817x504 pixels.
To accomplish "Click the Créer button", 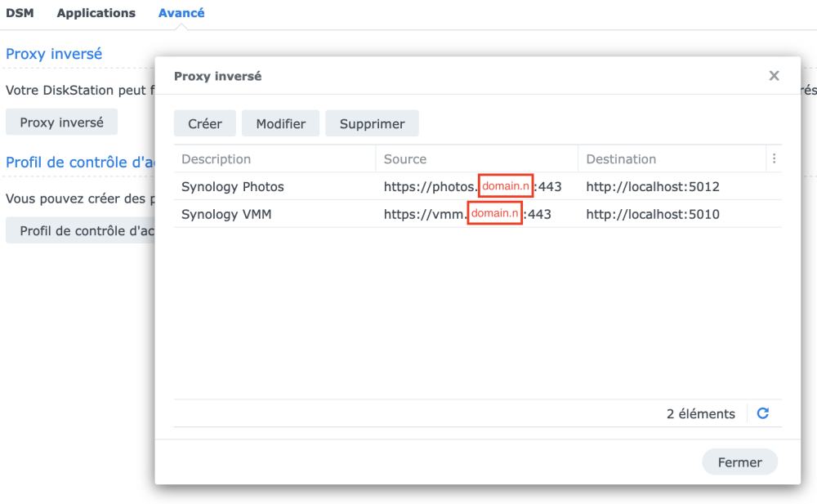I will point(205,123).
